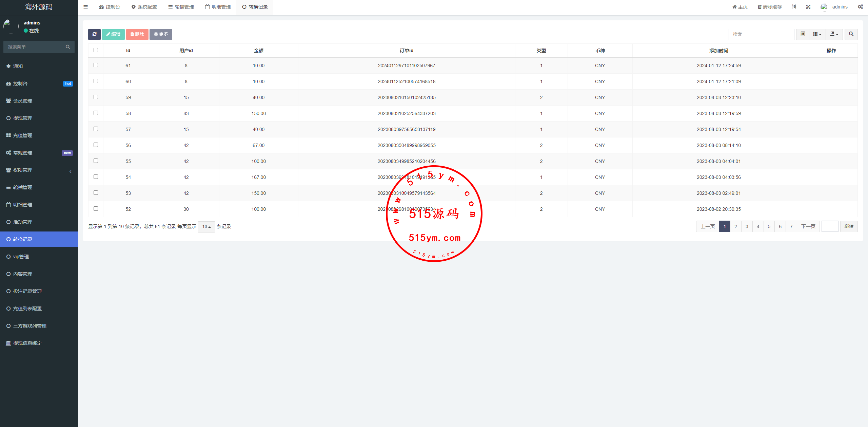Check the select-all header checkbox
Viewport: 868px width, 427px height.
(96, 50)
